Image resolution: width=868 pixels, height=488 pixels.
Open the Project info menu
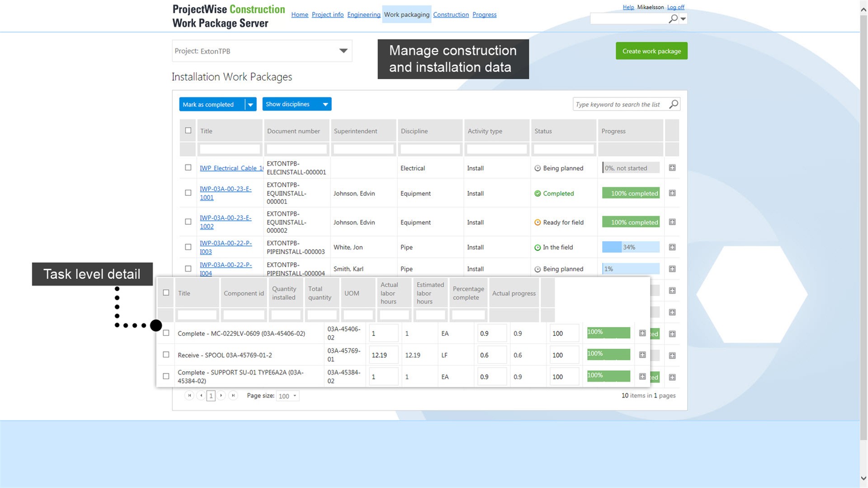(328, 14)
